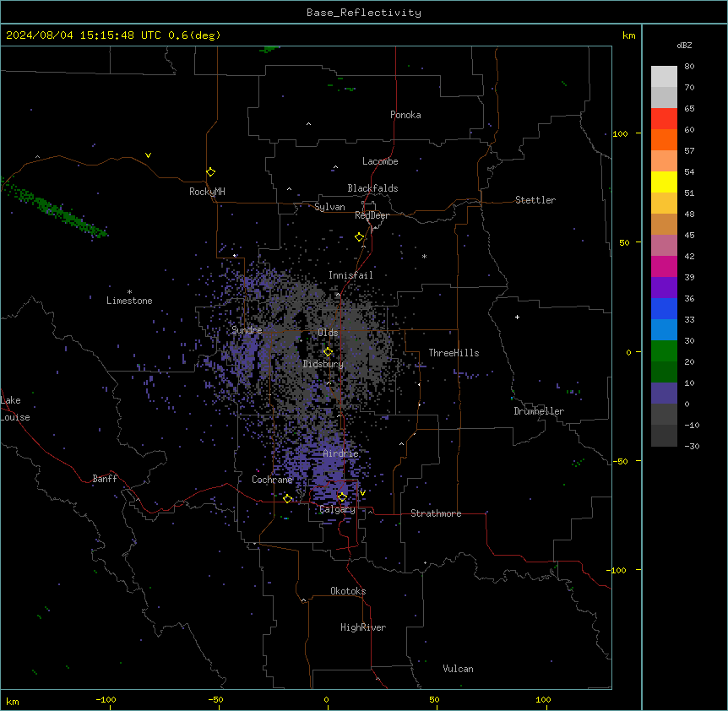Click the Stettler label
This screenshot has height=711, width=728.
coord(535,200)
